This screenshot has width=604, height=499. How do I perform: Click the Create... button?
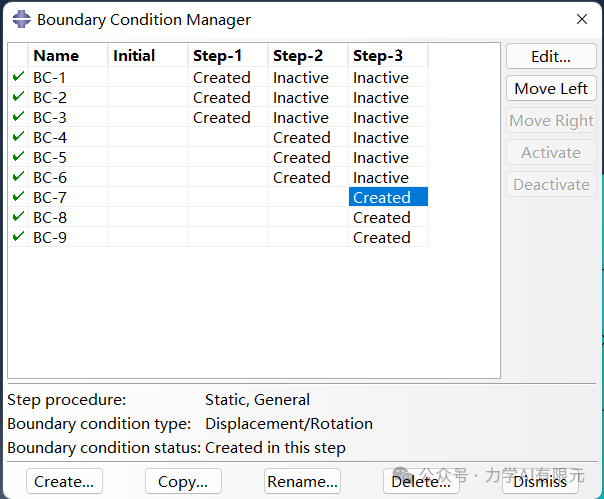[x=64, y=481]
